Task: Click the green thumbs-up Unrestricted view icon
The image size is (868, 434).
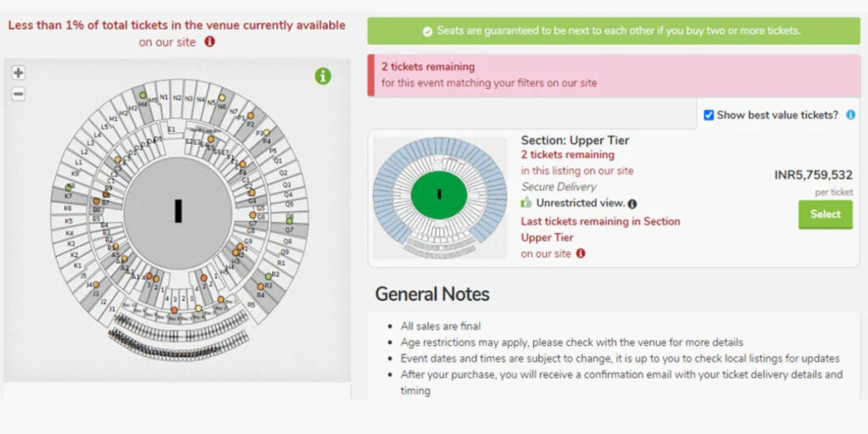Action: (526, 203)
